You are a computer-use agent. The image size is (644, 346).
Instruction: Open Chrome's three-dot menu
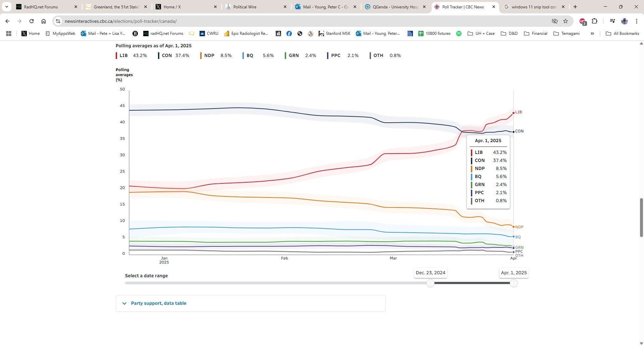point(637,21)
